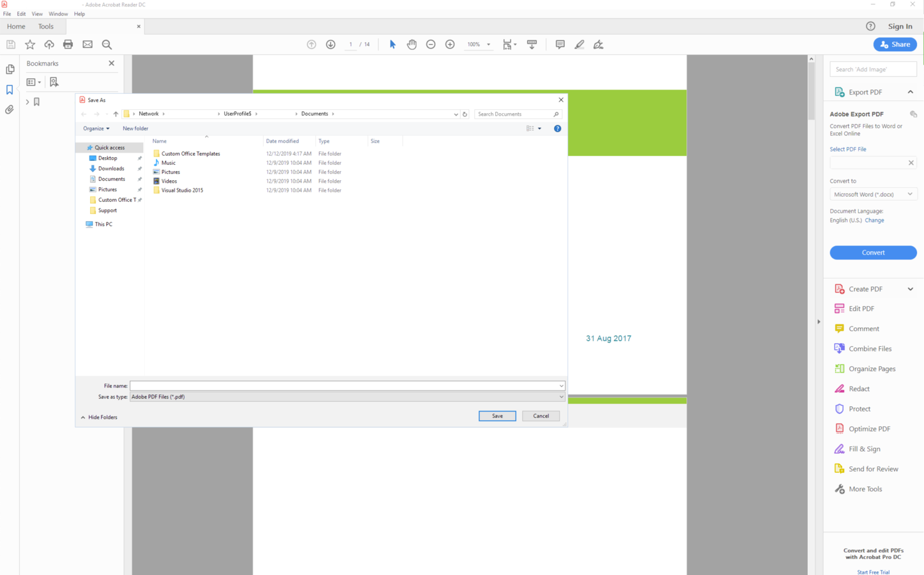Open the Save as type dropdown
This screenshot has height=575, width=924.
click(347, 397)
